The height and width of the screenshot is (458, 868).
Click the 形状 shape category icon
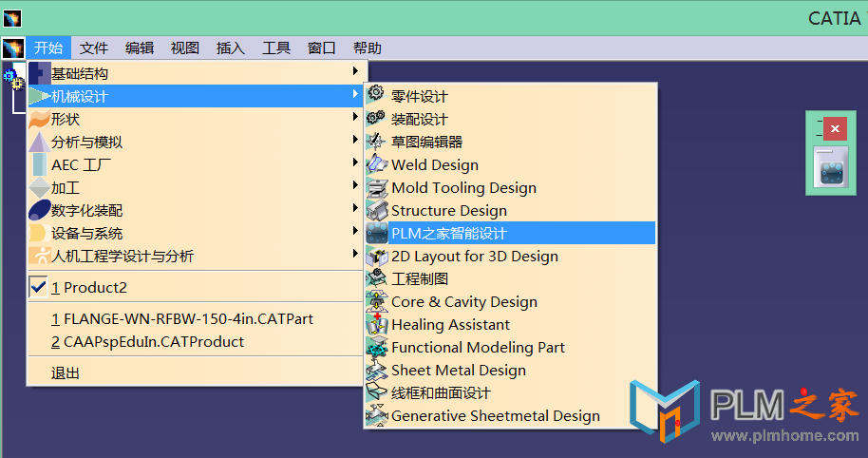39,119
